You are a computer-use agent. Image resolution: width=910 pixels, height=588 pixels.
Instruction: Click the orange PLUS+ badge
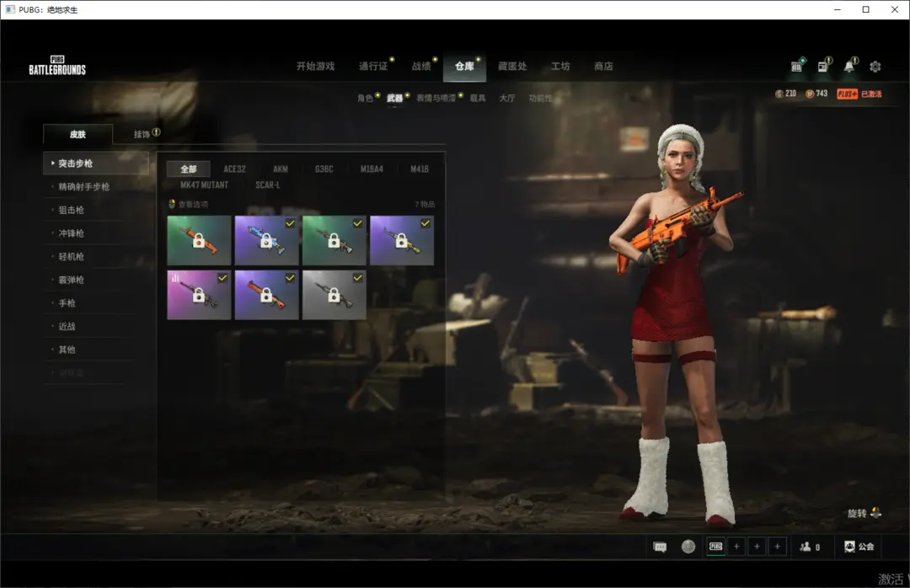click(848, 94)
